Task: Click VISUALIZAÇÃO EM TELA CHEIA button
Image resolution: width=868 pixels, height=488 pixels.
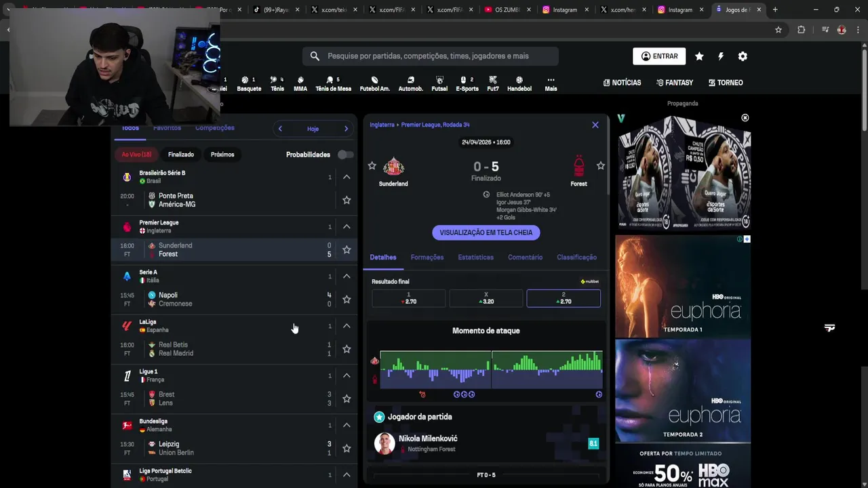Action: [x=486, y=232]
